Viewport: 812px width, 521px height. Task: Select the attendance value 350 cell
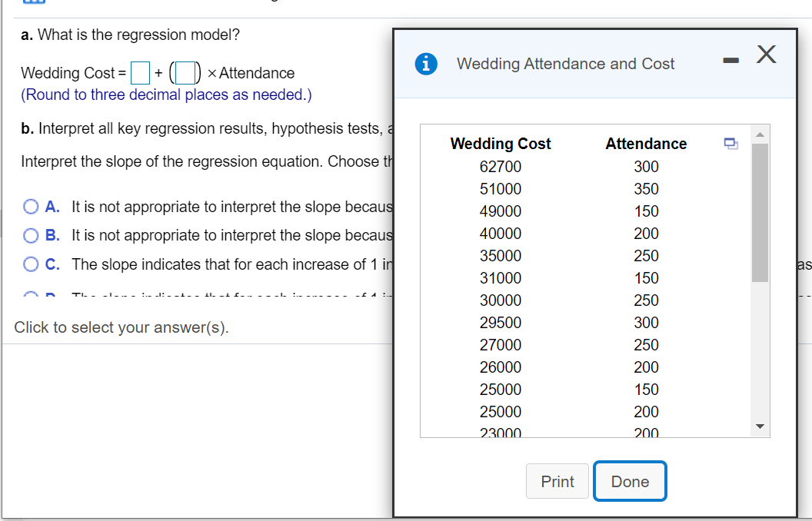tap(646, 189)
